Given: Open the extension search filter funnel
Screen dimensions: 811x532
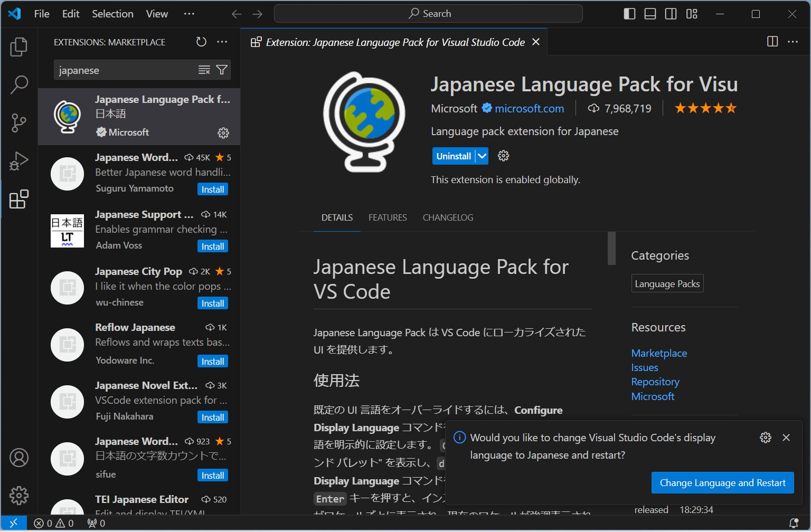Looking at the screenshot, I should point(222,70).
